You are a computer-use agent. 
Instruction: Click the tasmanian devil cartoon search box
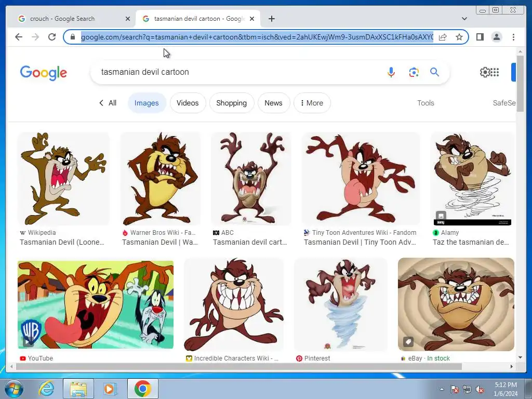pos(237,72)
